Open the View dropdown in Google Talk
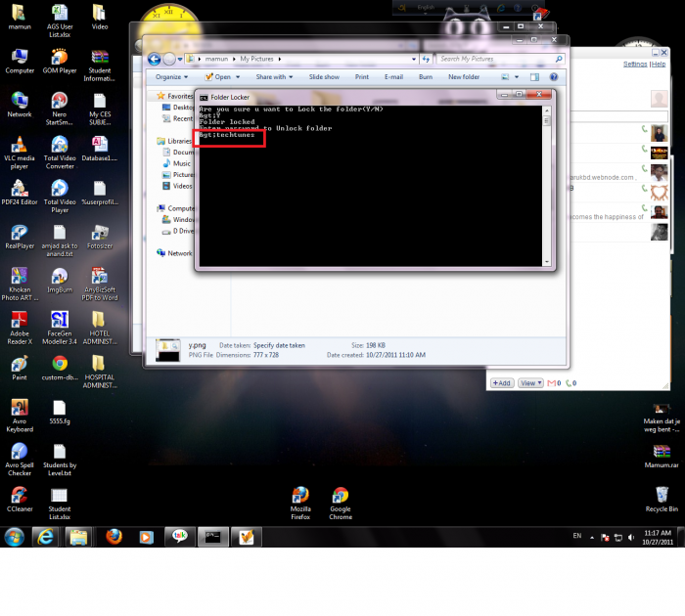 click(x=530, y=383)
